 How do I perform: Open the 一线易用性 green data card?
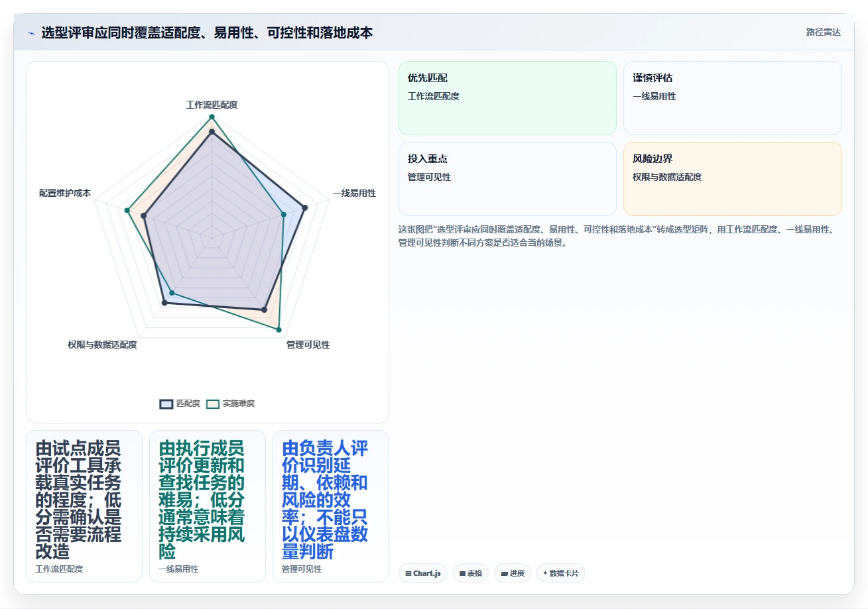[208, 506]
